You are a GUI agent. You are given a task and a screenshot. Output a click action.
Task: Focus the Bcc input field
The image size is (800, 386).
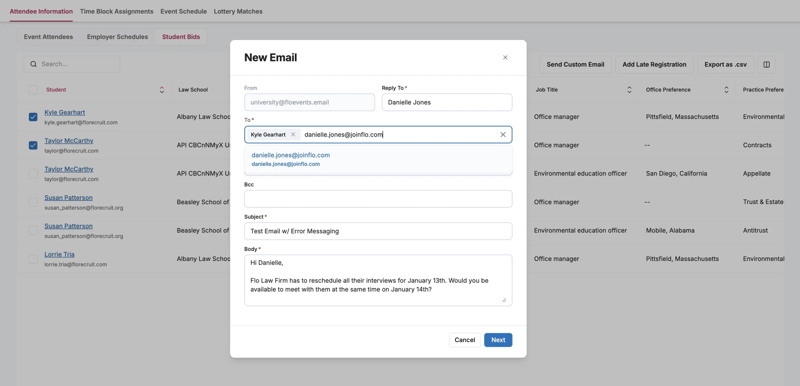click(x=378, y=199)
